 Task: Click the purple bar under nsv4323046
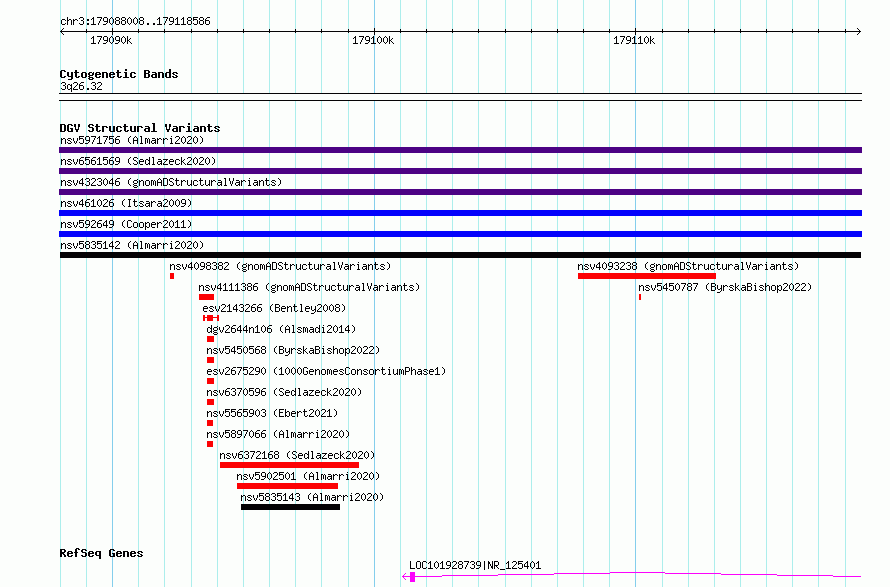click(x=460, y=192)
